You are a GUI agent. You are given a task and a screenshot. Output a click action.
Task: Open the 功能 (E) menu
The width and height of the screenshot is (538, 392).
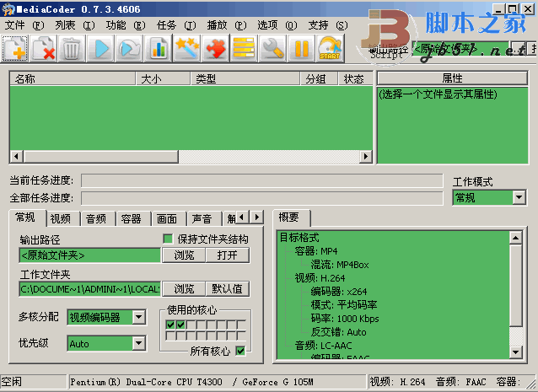click(126, 25)
